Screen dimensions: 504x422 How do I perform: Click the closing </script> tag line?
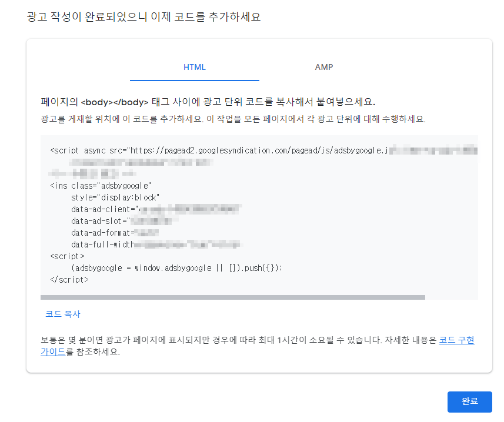coord(69,280)
